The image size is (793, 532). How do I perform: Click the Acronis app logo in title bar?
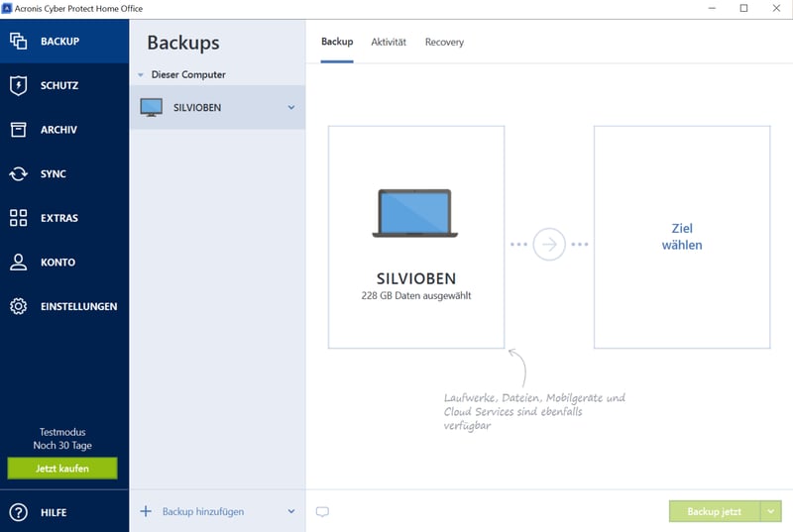pyautogui.click(x=7, y=8)
